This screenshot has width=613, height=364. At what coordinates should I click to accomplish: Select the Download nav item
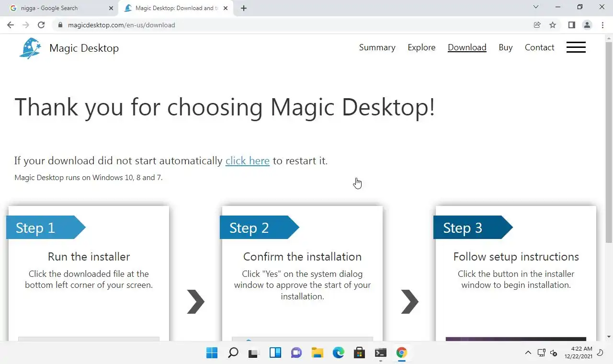[x=467, y=47]
